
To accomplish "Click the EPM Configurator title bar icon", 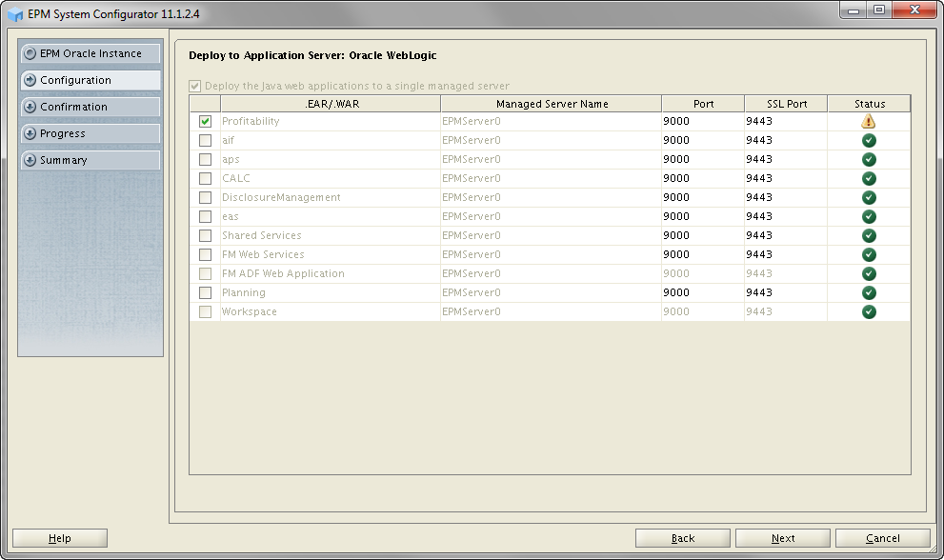I will pos(15,14).
